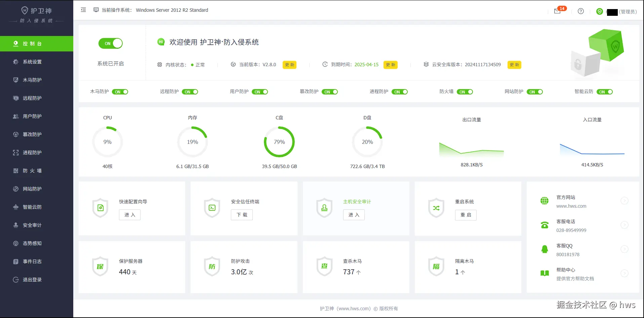Click the Hi welcome badge icon
644x318 pixels.
[x=161, y=42]
